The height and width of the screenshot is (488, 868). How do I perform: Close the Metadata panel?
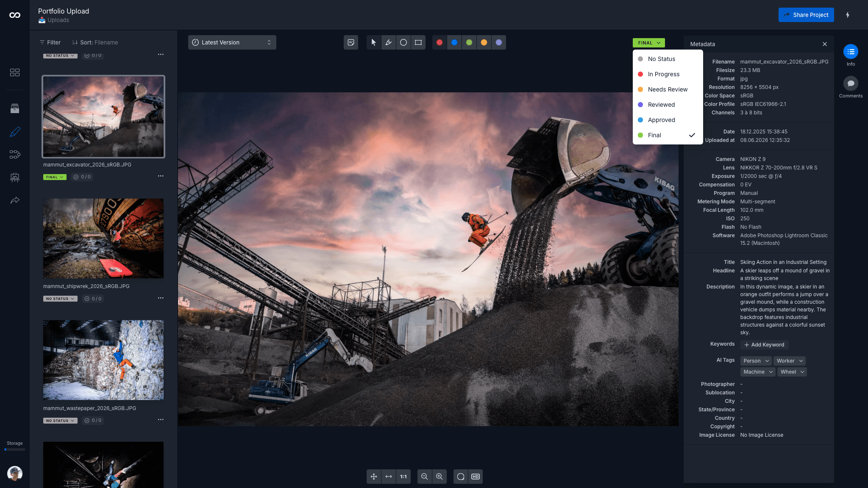pos(825,44)
